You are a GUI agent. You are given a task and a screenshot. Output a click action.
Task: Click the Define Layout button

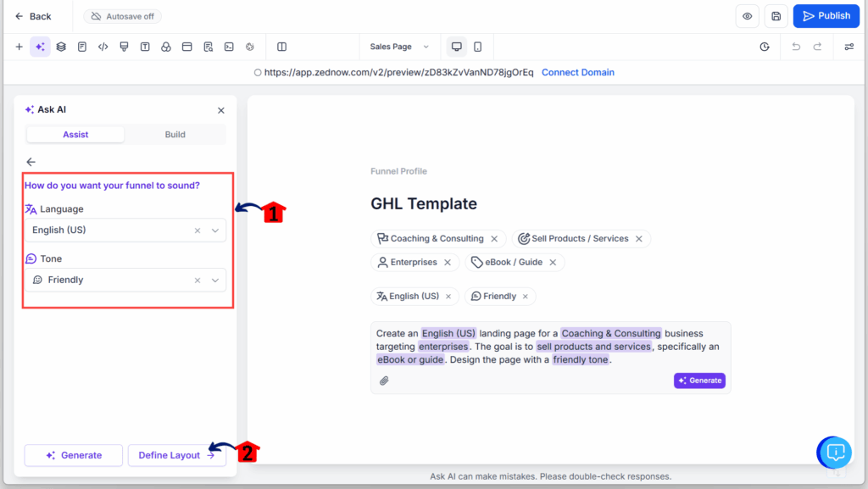pyautogui.click(x=176, y=455)
